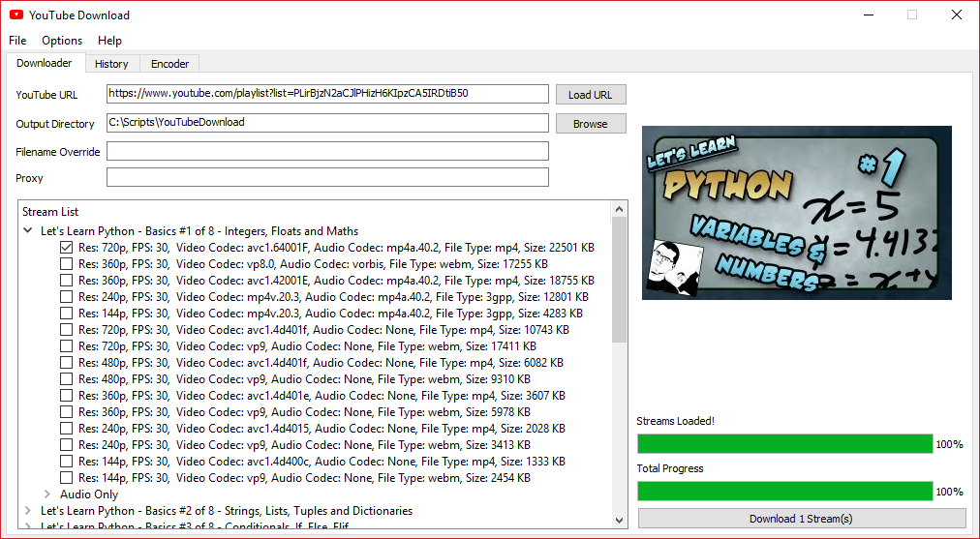This screenshot has width=980, height=539.
Task: Click the Streams Loaded! status text
Action: pyautogui.click(x=675, y=421)
